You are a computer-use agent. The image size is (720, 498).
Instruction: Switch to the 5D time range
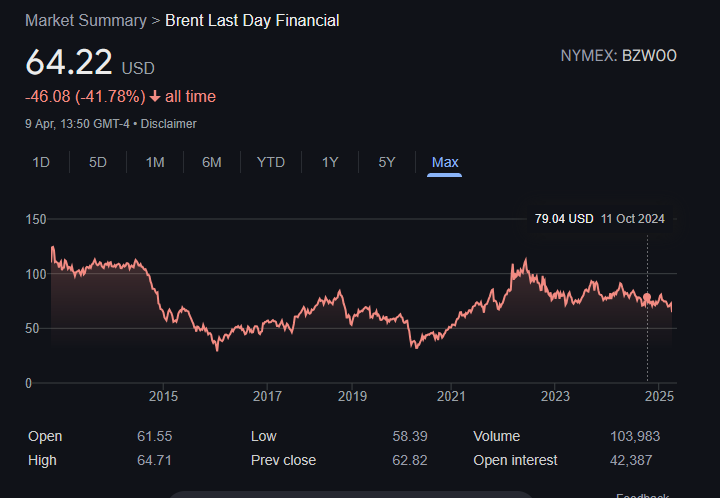coord(98,162)
